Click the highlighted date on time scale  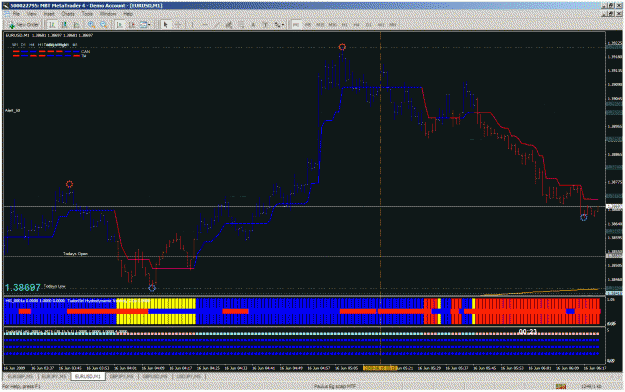click(x=380, y=368)
